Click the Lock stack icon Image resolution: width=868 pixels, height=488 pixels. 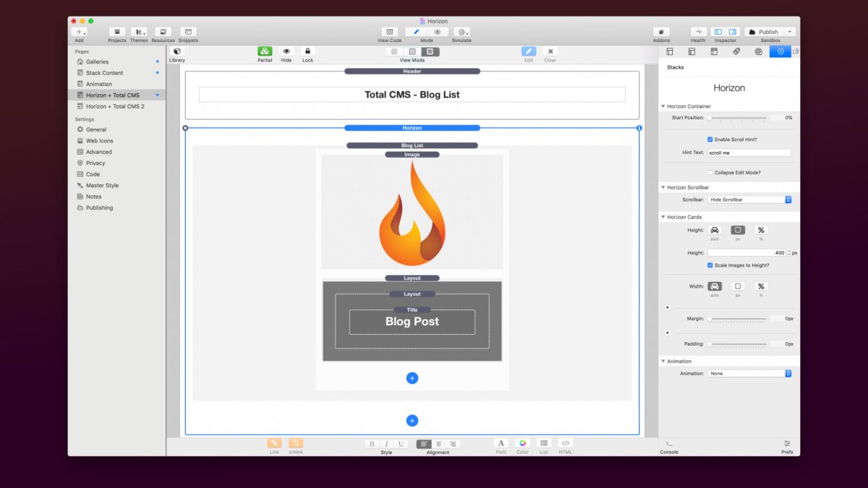[x=307, y=51]
